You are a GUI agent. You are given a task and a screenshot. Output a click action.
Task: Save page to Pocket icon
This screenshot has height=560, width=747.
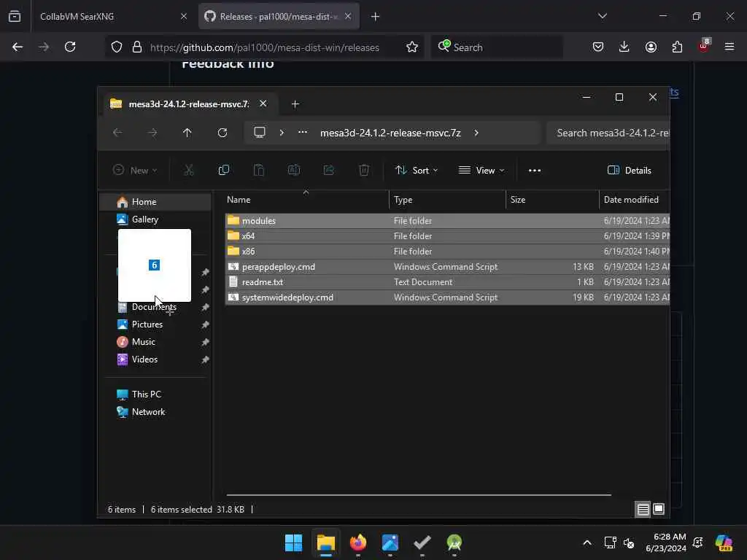click(x=598, y=47)
